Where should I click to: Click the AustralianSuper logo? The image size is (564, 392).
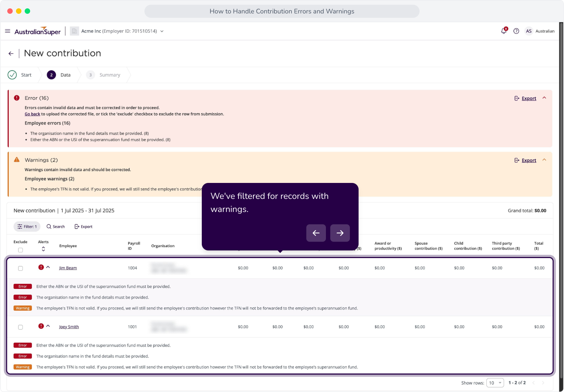pyautogui.click(x=37, y=31)
